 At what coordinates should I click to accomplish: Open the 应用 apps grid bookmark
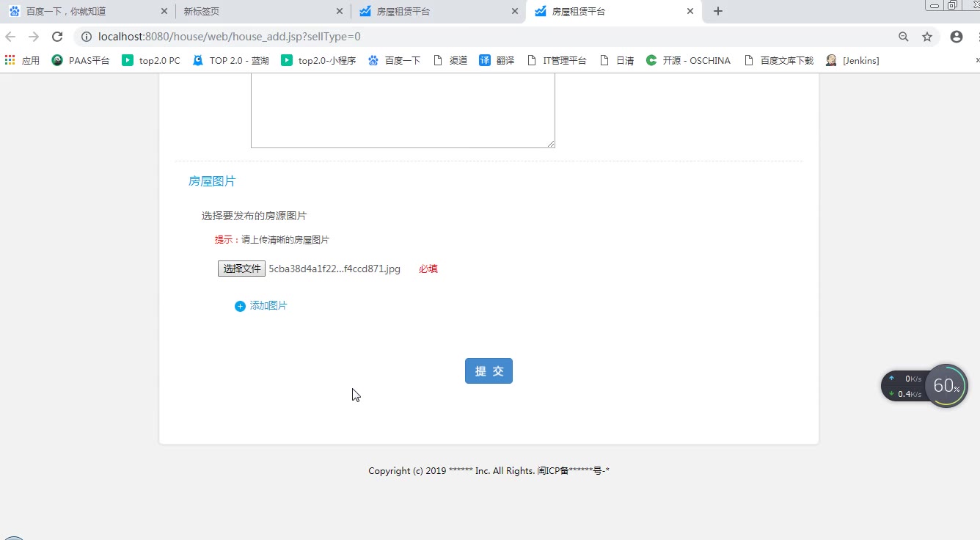point(22,60)
